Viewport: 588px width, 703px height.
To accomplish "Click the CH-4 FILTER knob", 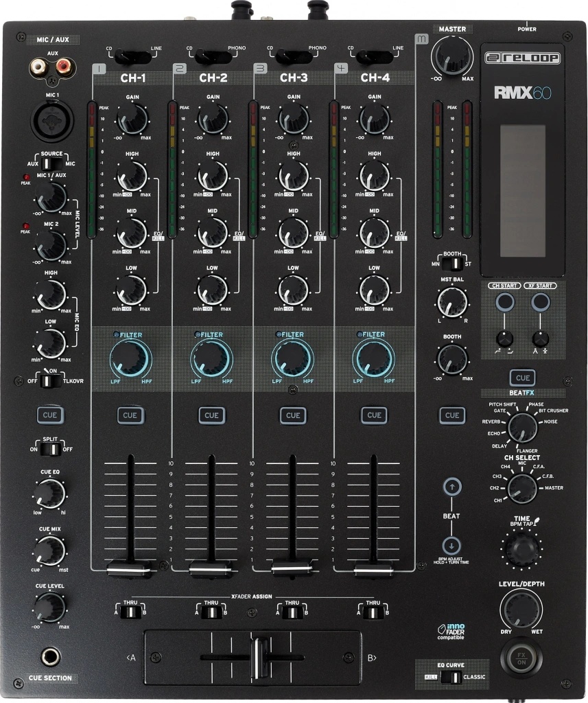I will coord(373,358).
